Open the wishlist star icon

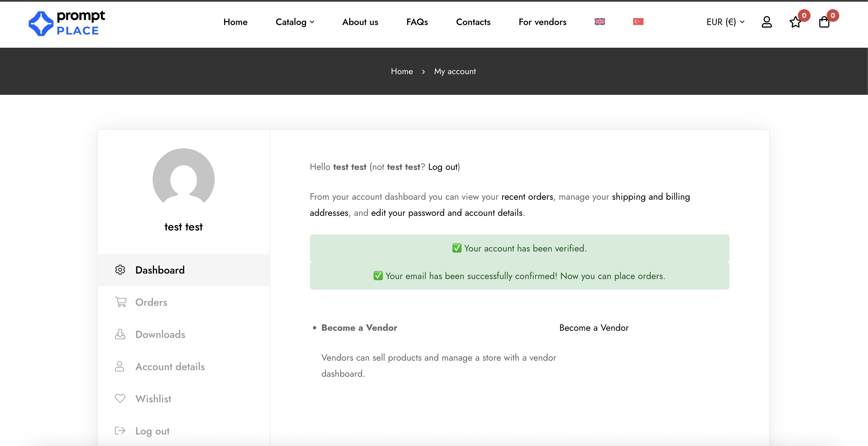coord(795,22)
